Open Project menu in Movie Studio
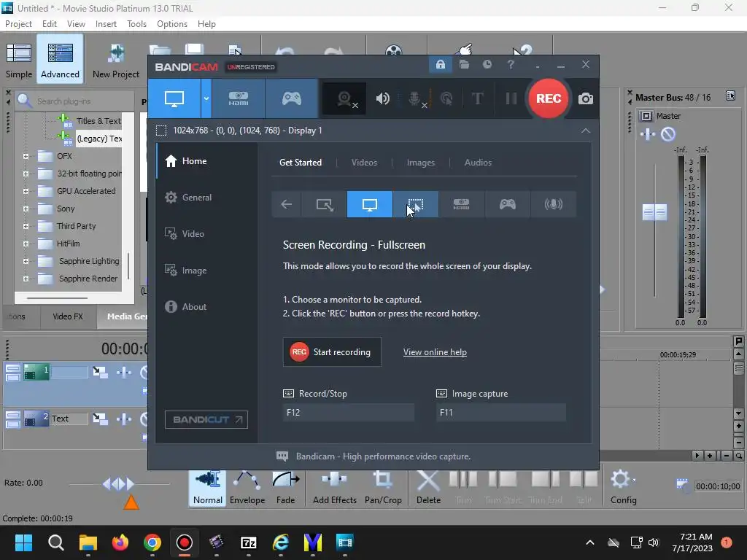 (x=18, y=24)
